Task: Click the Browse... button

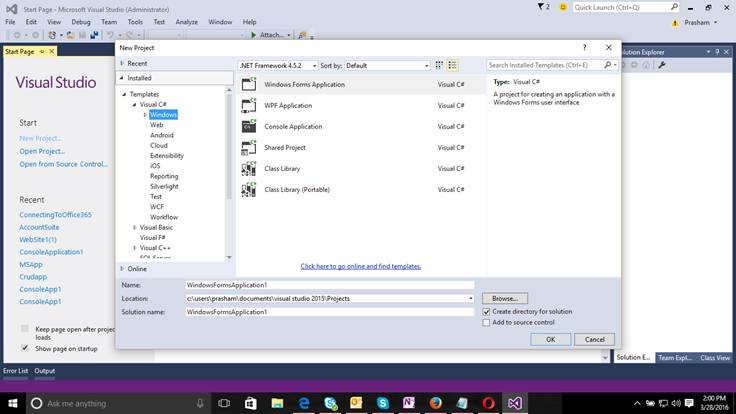Action: 505,298
